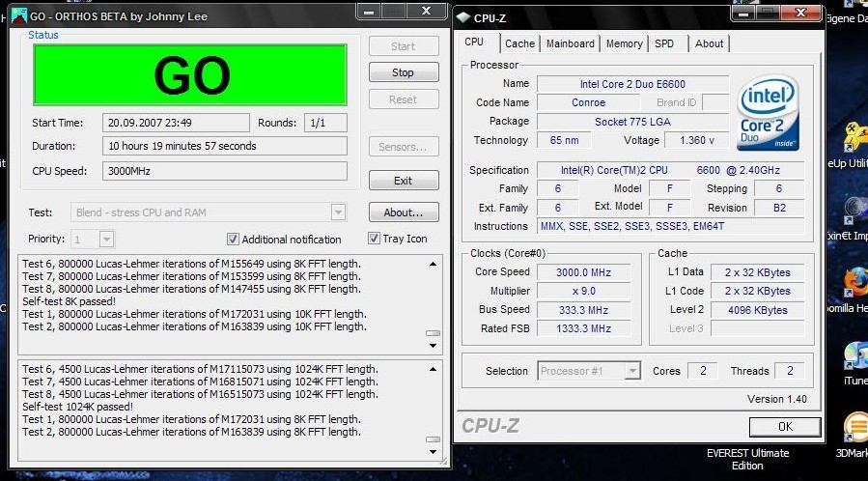Image resolution: width=868 pixels, height=481 pixels.
Task: Click the Level 2 '4096 KBytes' value
Action: click(x=757, y=310)
